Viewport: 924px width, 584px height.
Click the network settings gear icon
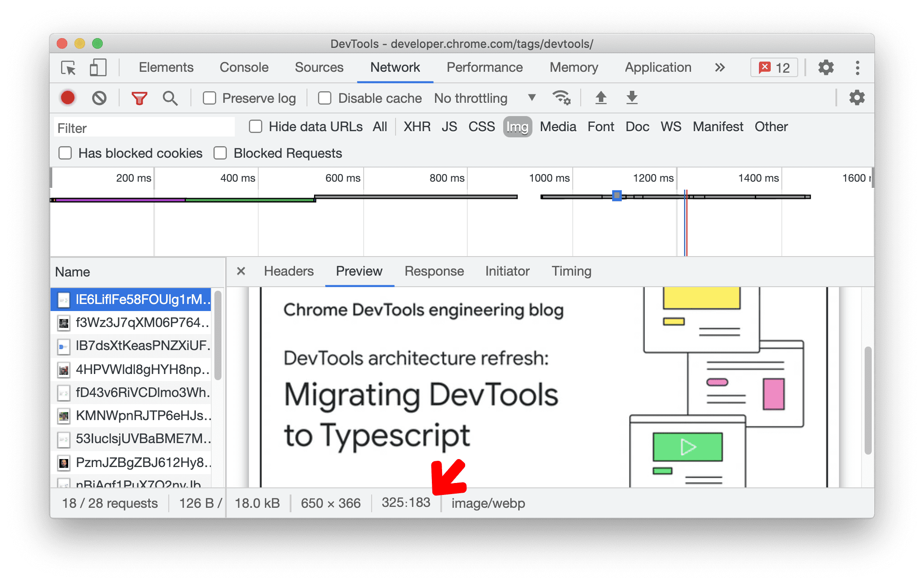tap(857, 98)
